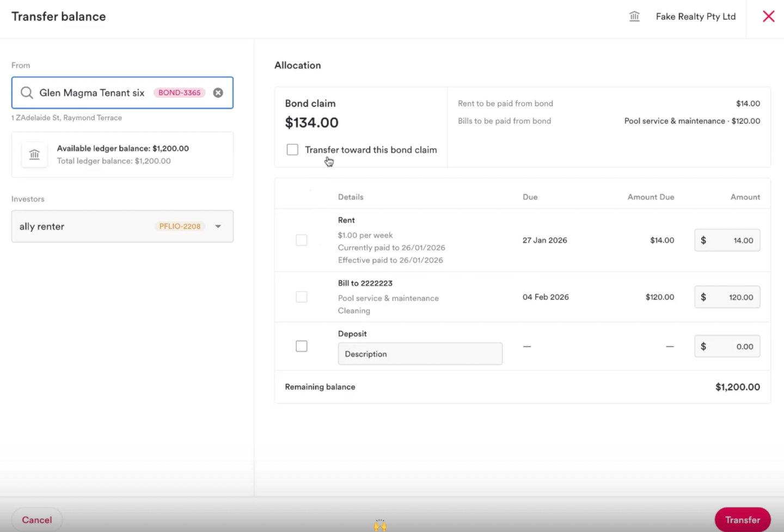Click the Allocation heading
Viewport: 784px width, 532px height.
point(297,65)
